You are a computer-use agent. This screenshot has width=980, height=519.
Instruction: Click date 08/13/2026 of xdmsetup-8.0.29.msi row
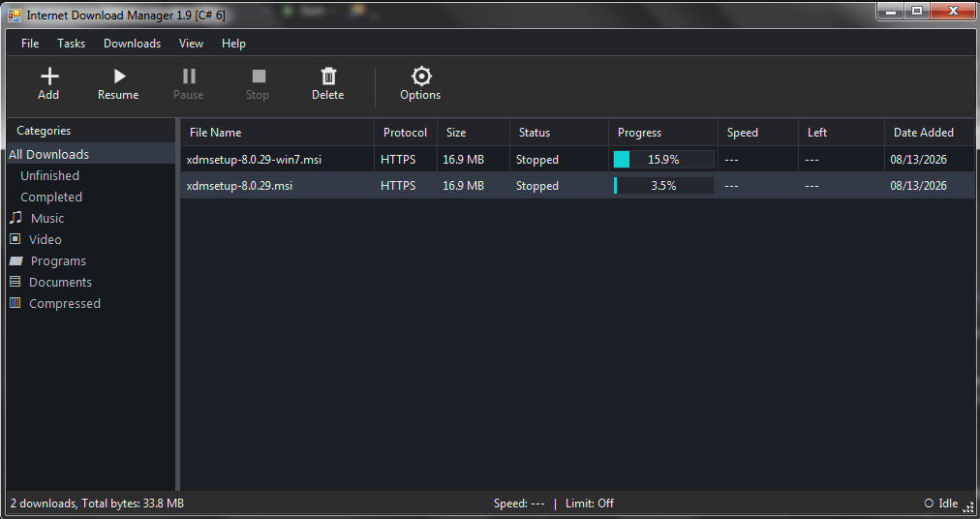click(x=919, y=186)
